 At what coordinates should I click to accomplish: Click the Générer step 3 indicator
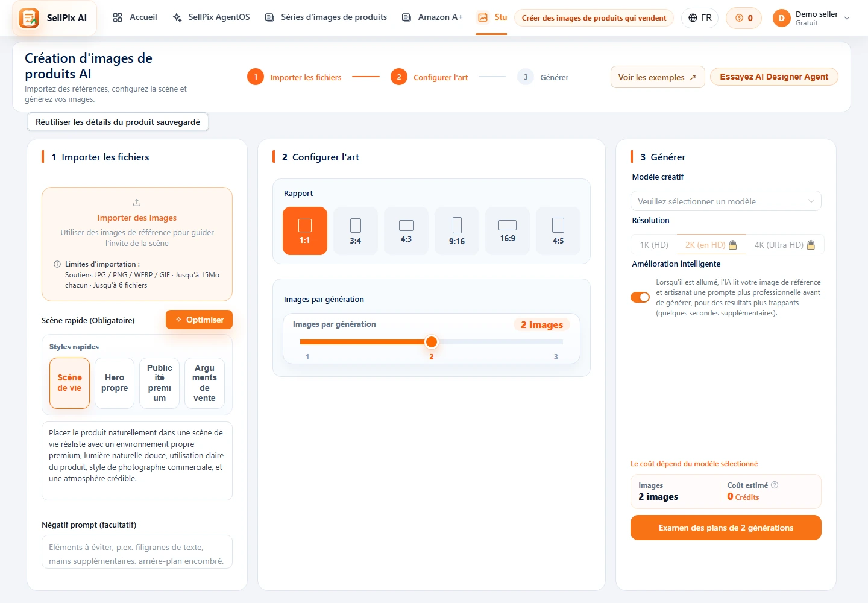(x=542, y=77)
